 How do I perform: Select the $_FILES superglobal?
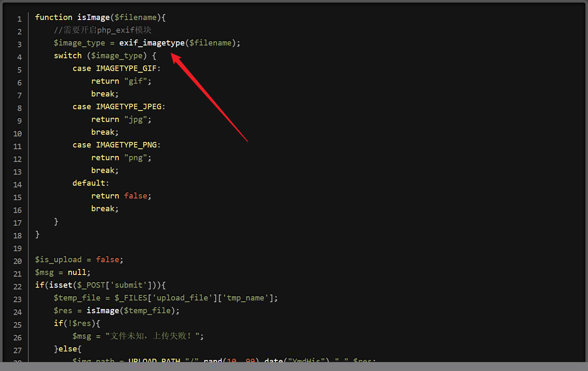pyautogui.click(x=131, y=298)
